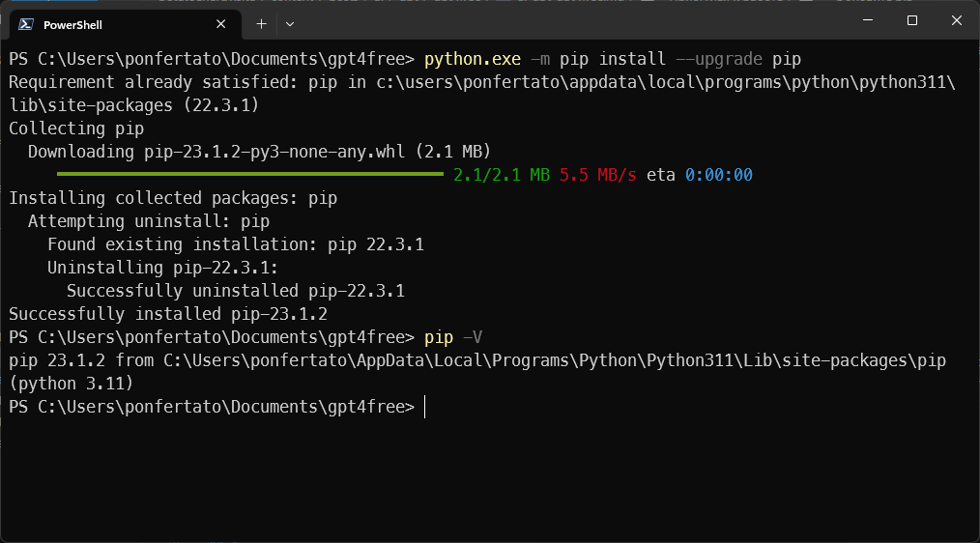
Task: Expand the new tab profile dropdown
Action: coord(290,23)
